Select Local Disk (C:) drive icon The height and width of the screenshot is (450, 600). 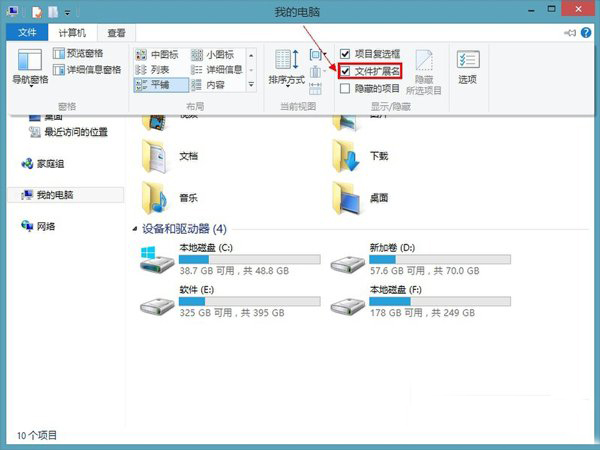(x=157, y=259)
